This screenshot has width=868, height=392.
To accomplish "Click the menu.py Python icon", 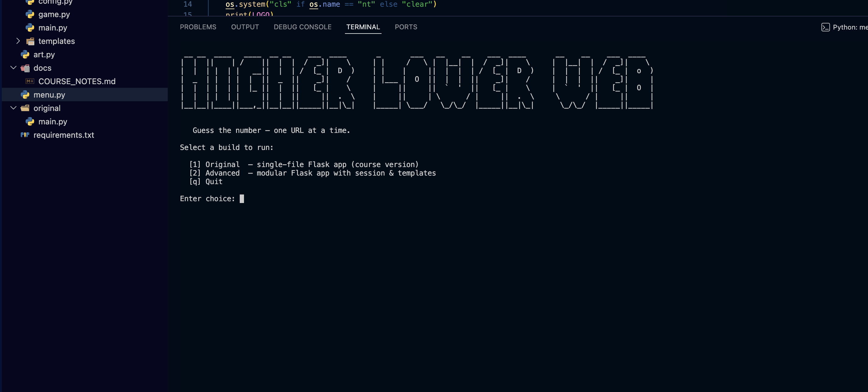I will coord(25,94).
